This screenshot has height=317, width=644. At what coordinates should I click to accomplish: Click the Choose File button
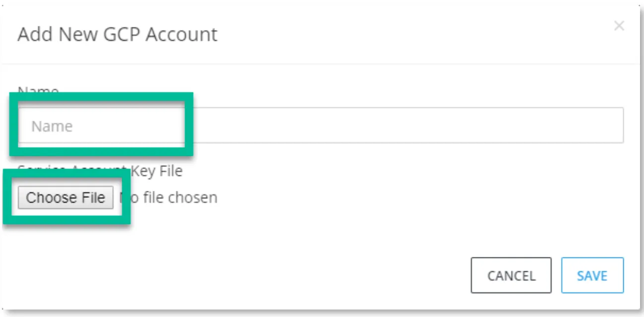65,198
